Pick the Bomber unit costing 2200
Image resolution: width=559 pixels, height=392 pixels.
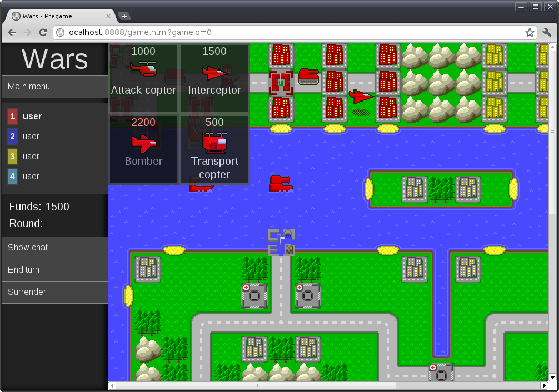coord(143,149)
